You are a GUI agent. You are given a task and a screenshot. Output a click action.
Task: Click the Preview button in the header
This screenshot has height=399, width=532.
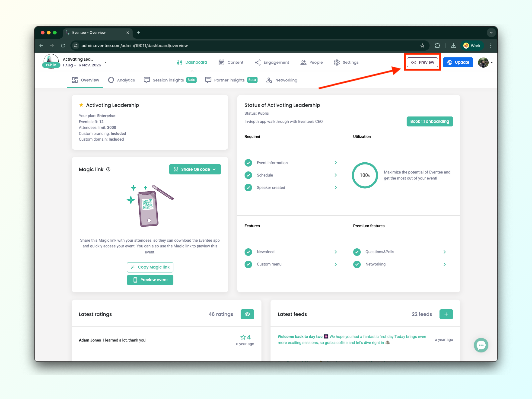pos(422,62)
